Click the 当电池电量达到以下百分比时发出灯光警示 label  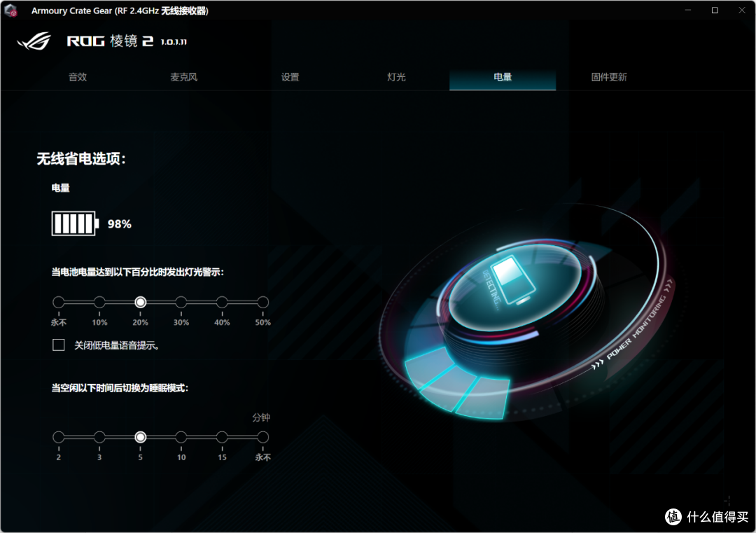(137, 272)
